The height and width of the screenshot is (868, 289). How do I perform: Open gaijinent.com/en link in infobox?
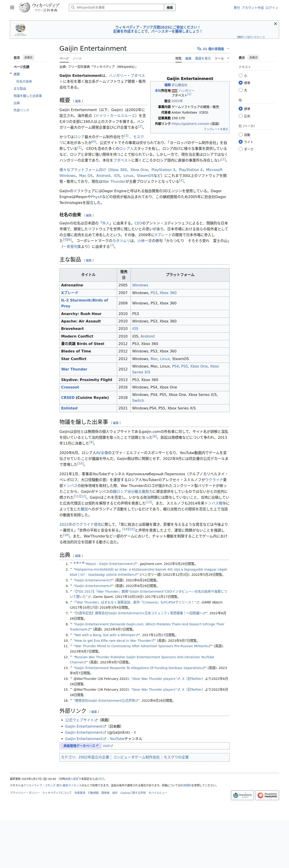[x=190, y=124]
